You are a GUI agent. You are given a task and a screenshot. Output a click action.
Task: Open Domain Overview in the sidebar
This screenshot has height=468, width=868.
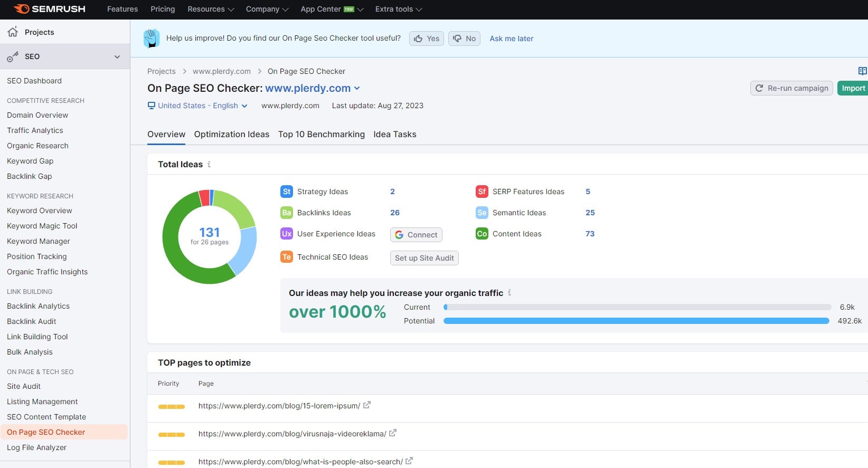tap(37, 115)
